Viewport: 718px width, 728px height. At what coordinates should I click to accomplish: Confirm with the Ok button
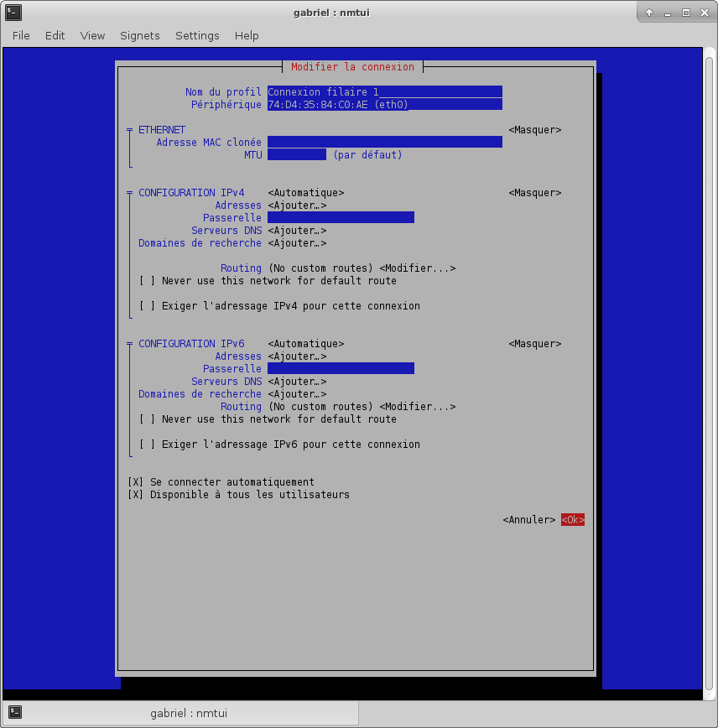coord(573,519)
